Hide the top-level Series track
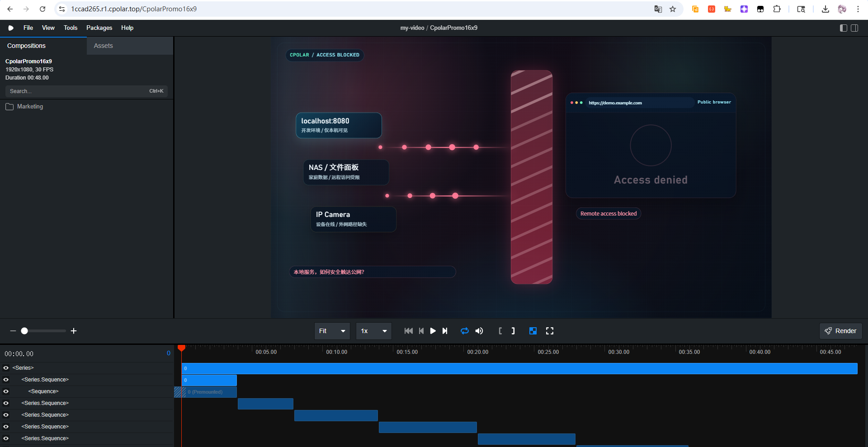Image resolution: width=868 pixels, height=447 pixels. [6, 368]
